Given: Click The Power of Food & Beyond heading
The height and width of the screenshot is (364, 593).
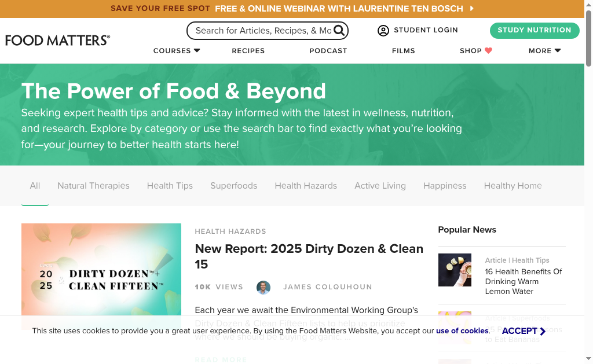Looking at the screenshot, I should [174, 91].
